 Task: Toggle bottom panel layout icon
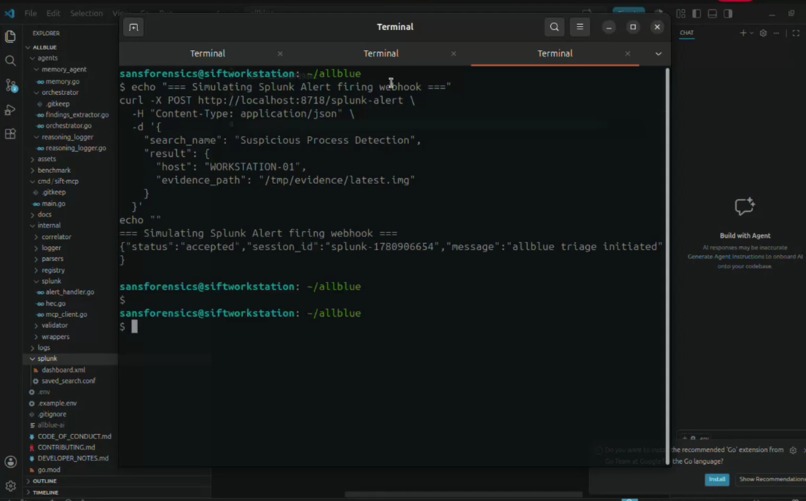(712, 14)
